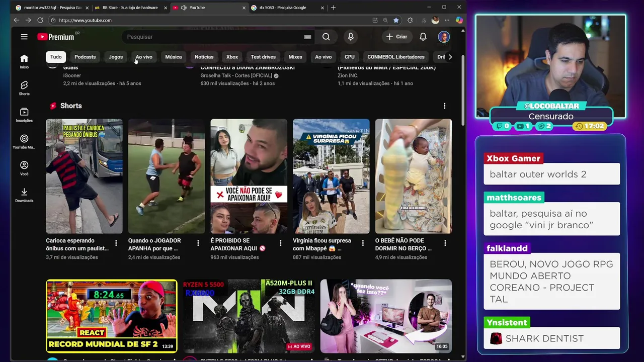View site information lock icon
Image resolution: width=644 pixels, height=362 pixels.
pyautogui.click(x=53, y=20)
